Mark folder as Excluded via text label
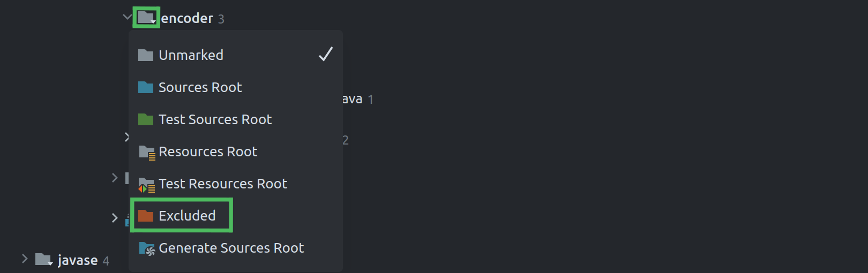The image size is (868, 273). 187,216
